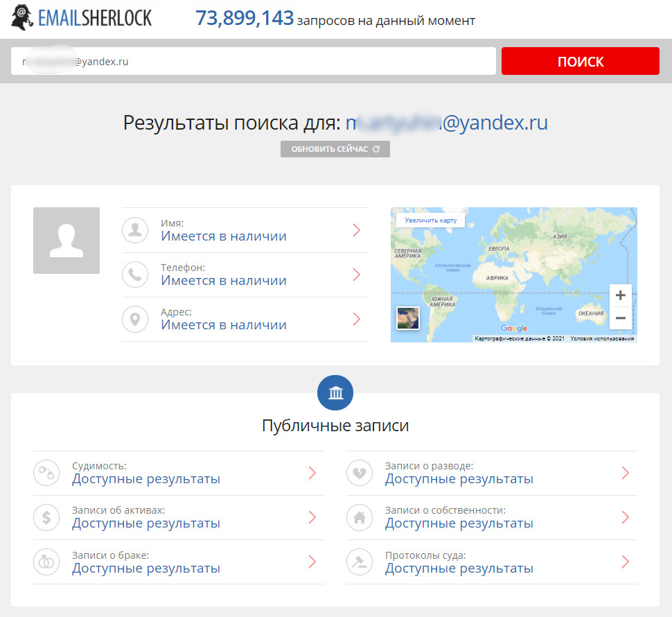Image resolution: width=672 pixels, height=617 pixels.
Task: Open Условия использования map link
Action: pos(602,338)
